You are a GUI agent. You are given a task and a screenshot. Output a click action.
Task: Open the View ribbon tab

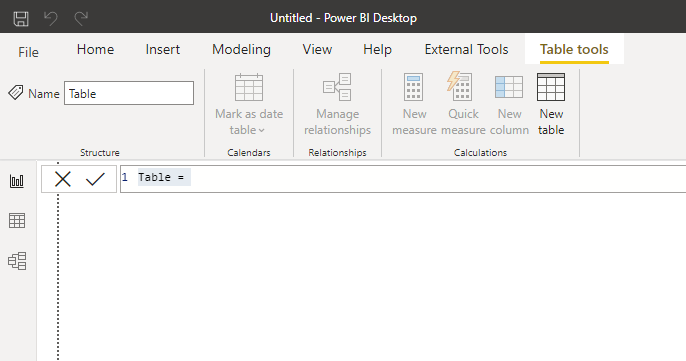(x=317, y=49)
